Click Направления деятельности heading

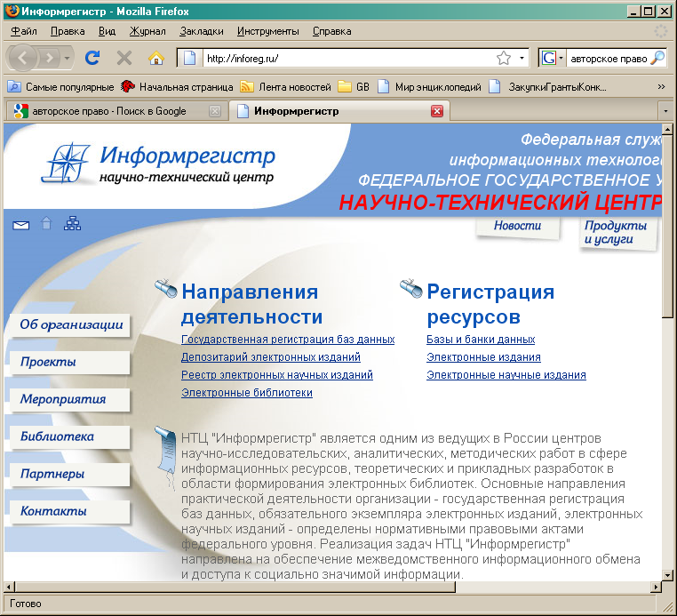(251, 304)
